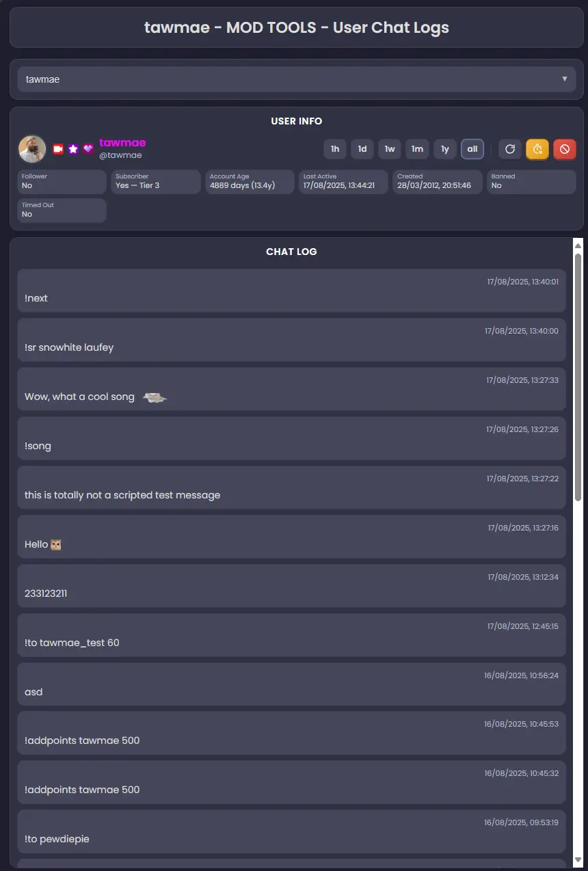This screenshot has width=588, height=871.
Task: Click the scrollbar up arrow
Action: pyautogui.click(x=578, y=245)
